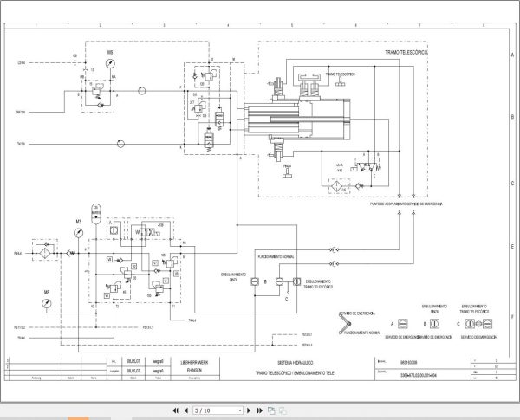Click the 'LIEBHERR WERK' text in the title block
The height and width of the screenshot is (420, 520).
[195, 363]
